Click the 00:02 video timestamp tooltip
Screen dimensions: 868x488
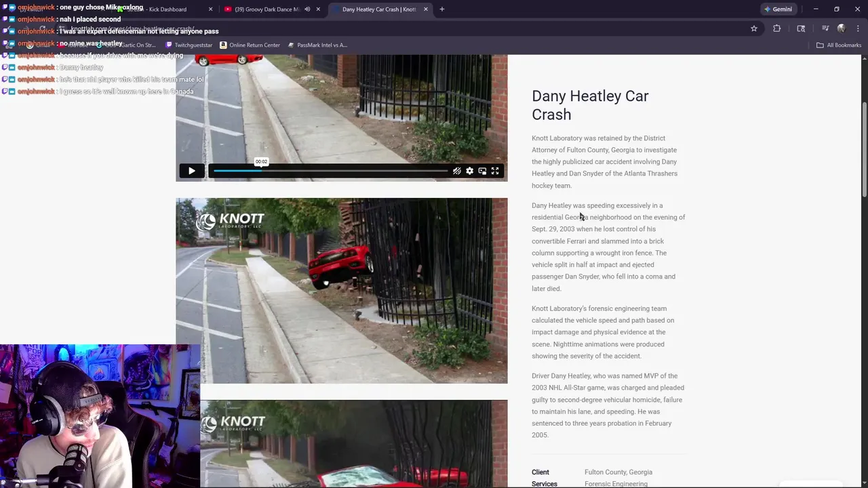[261, 162]
